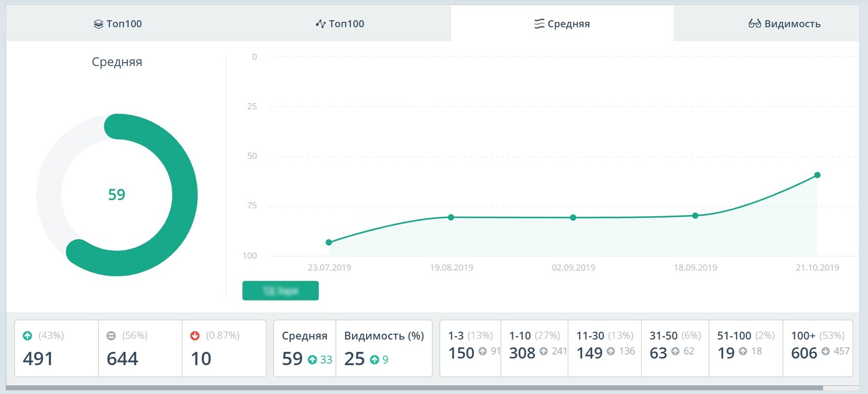The width and height of the screenshot is (868, 394).
Task: Click green arrow next to Видимость 9
Action: click(375, 360)
